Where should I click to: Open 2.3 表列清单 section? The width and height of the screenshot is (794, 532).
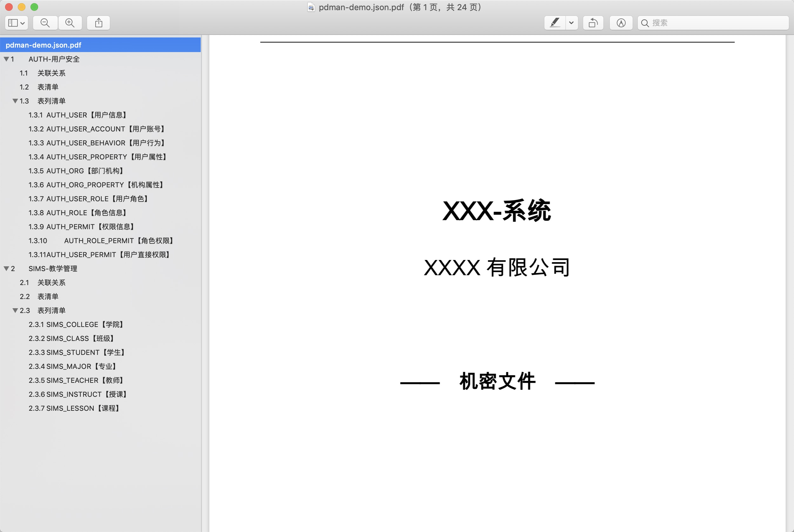click(43, 310)
